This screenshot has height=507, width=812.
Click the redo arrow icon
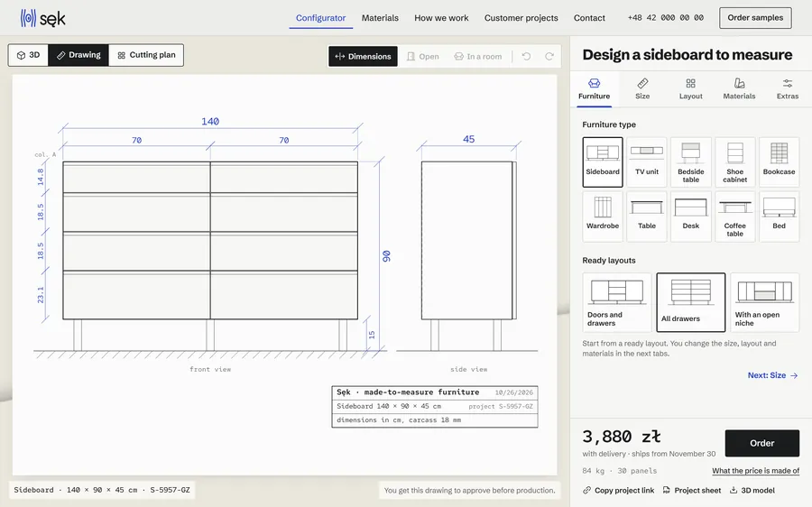(x=549, y=57)
